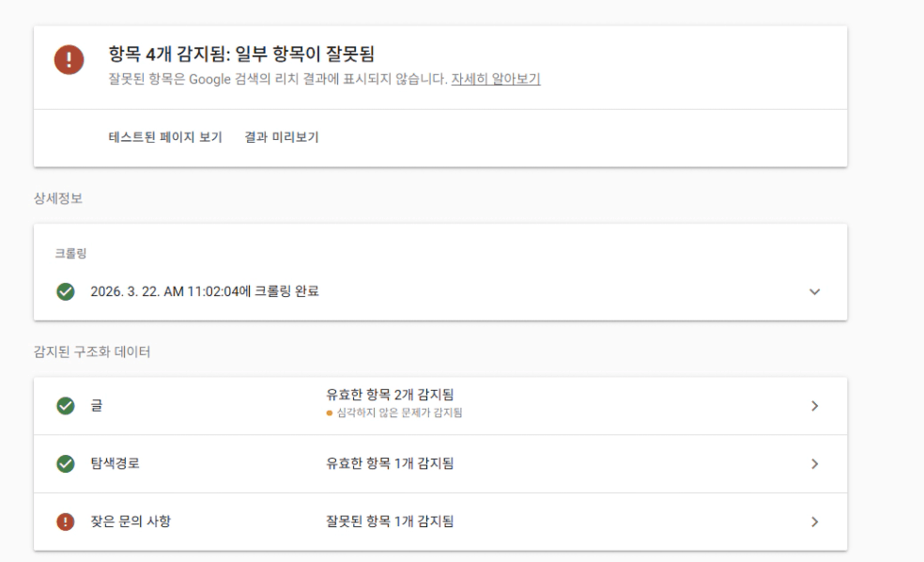Screen dimensions: 924x562
Task: Open the '자세히 알아보기' link
Action: (496, 79)
